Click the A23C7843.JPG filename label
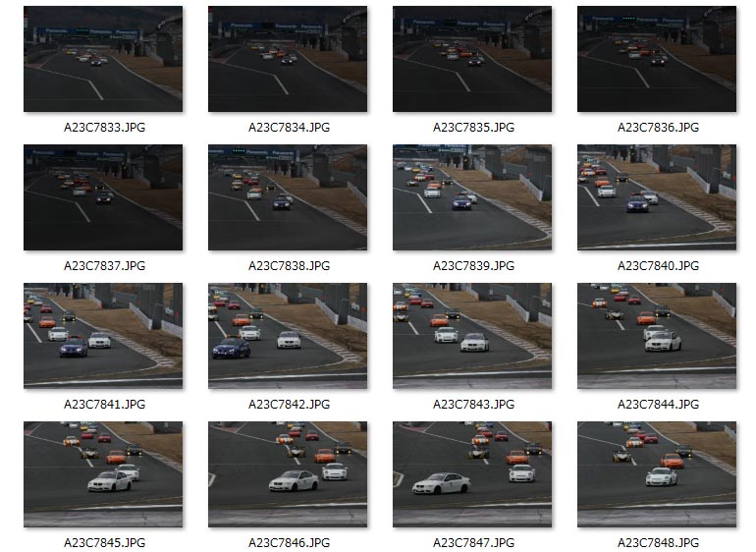This screenshot has width=756, height=552. pos(474,405)
